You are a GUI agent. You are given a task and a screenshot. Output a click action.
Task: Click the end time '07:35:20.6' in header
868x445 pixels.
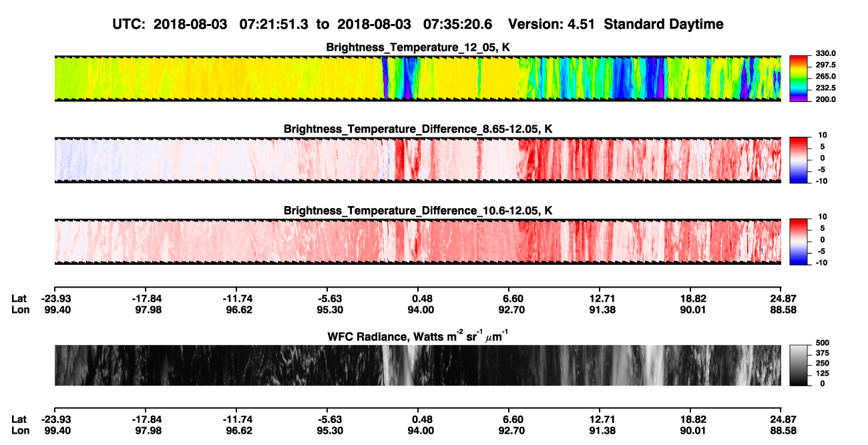(x=459, y=24)
